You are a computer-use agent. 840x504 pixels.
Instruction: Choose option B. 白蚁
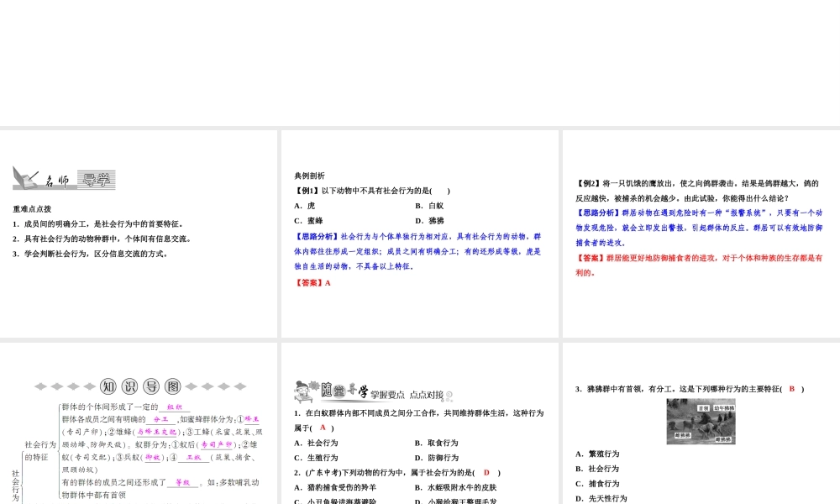click(x=429, y=206)
